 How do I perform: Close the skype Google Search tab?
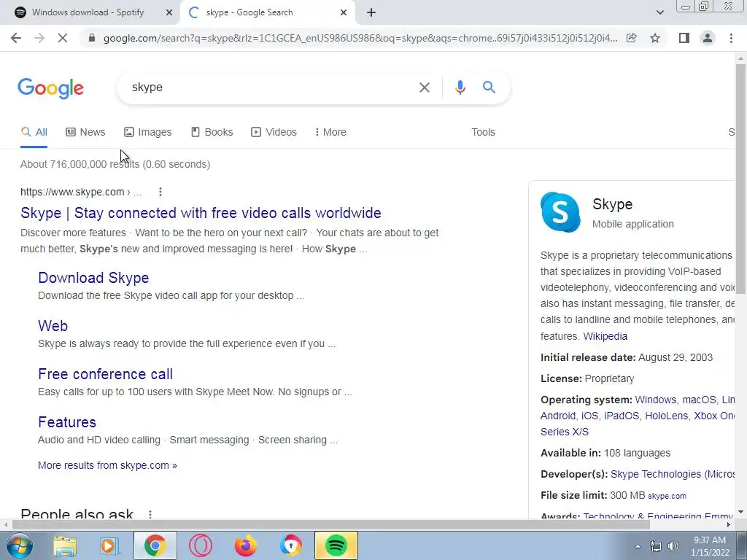tap(344, 13)
